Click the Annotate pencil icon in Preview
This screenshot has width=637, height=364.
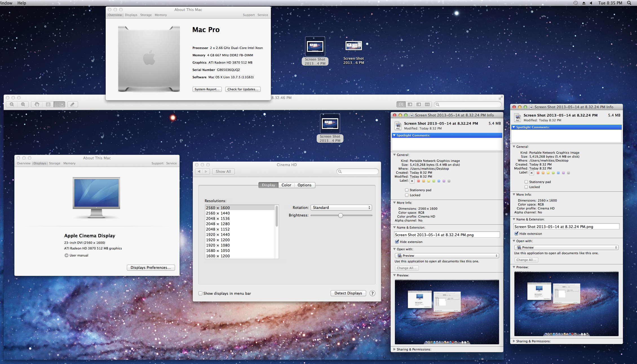click(72, 104)
